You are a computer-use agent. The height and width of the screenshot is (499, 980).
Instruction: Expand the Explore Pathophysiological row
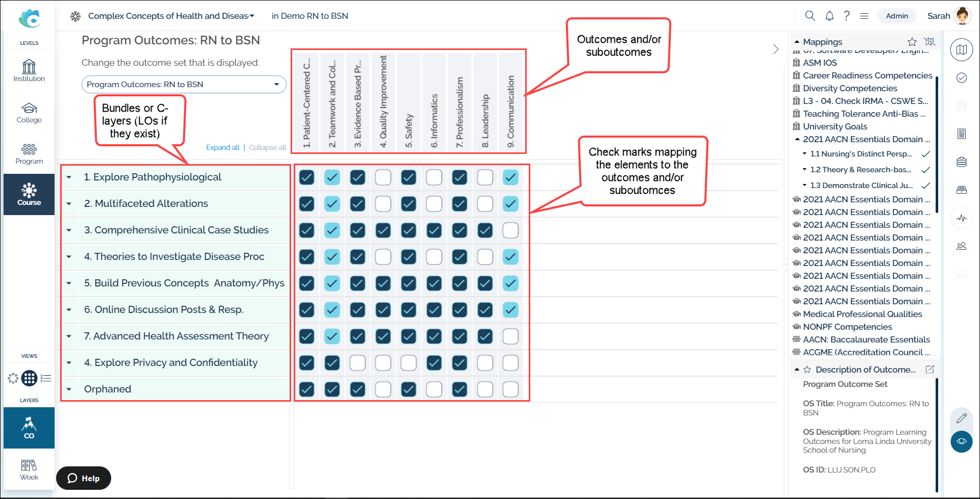(69, 177)
